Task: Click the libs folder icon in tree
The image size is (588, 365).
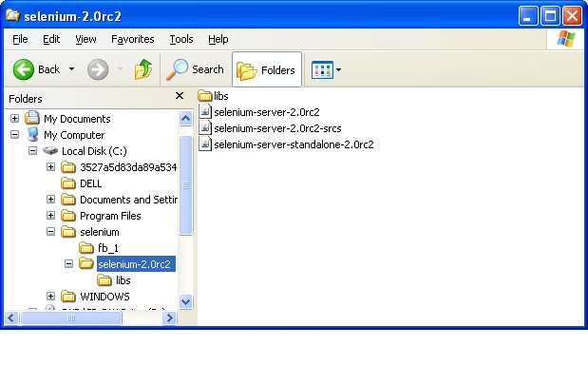Action: [x=104, y=279]
